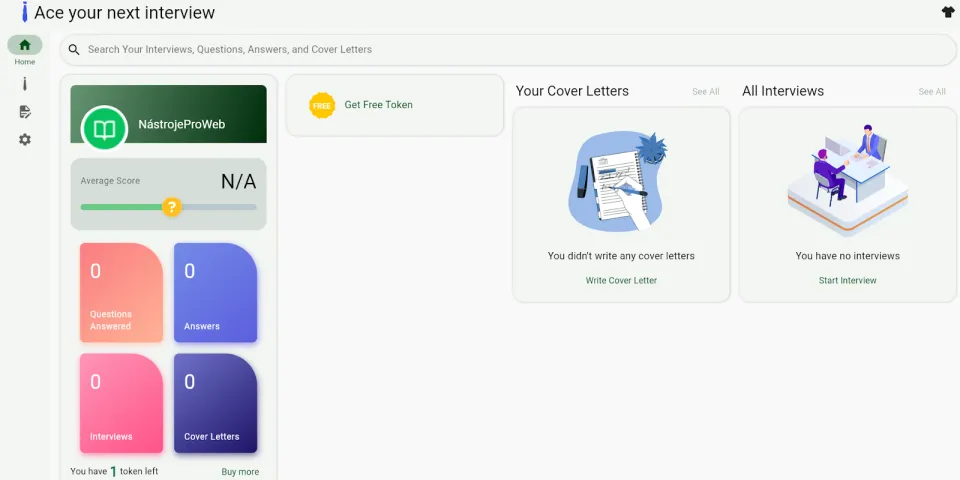The width and height of the screenshot is (960, 480).
Task: Click the Your Cover Letters heading
Action: click(572, 91)
